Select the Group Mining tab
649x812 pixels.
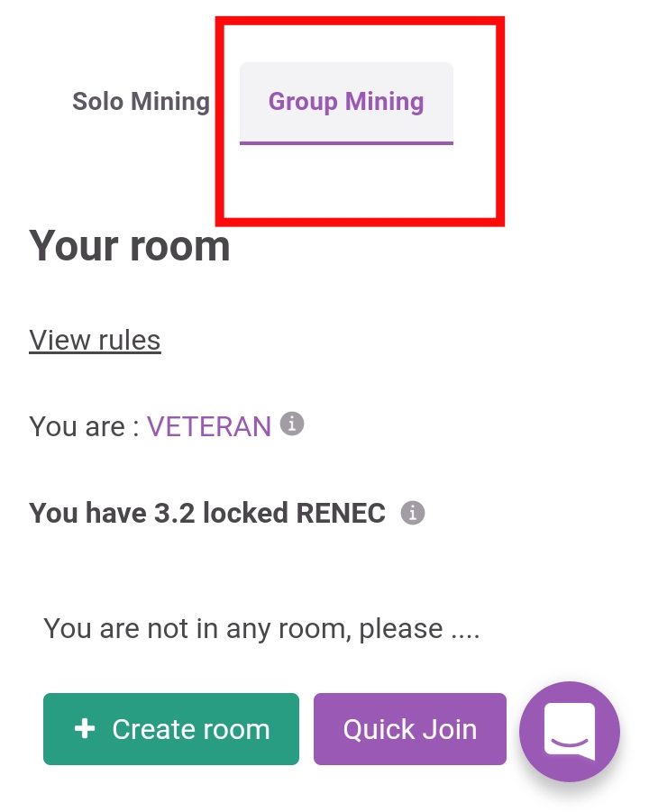click(346, 101)
